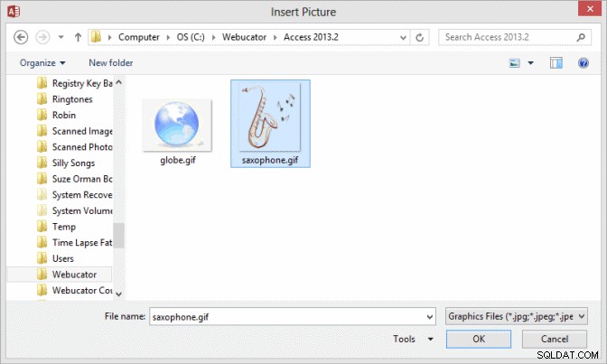Expand the address bar history dropdown
Image resolution: width=607 pixels, height=364 pixels.
pyautogui.click(x=403, y=38)
